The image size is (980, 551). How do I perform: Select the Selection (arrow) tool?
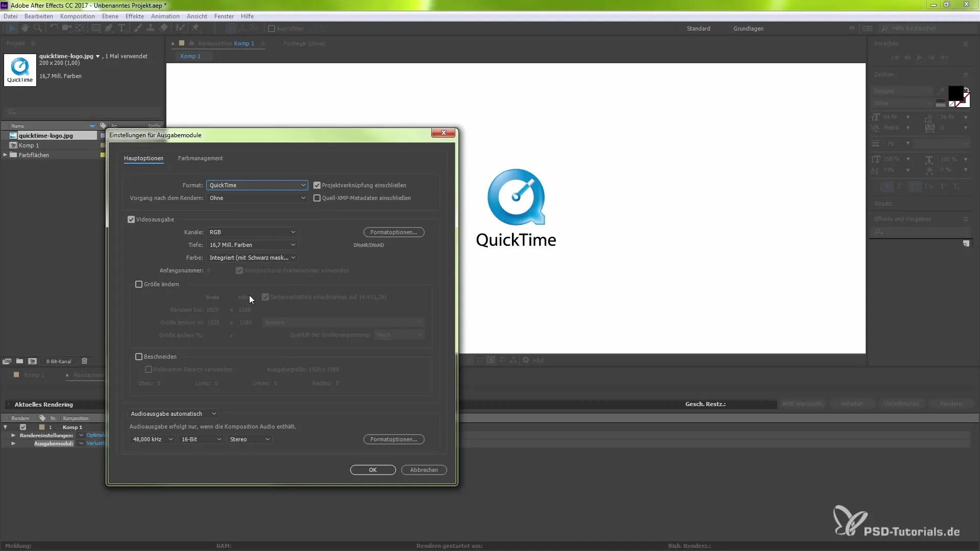point(12,28)
